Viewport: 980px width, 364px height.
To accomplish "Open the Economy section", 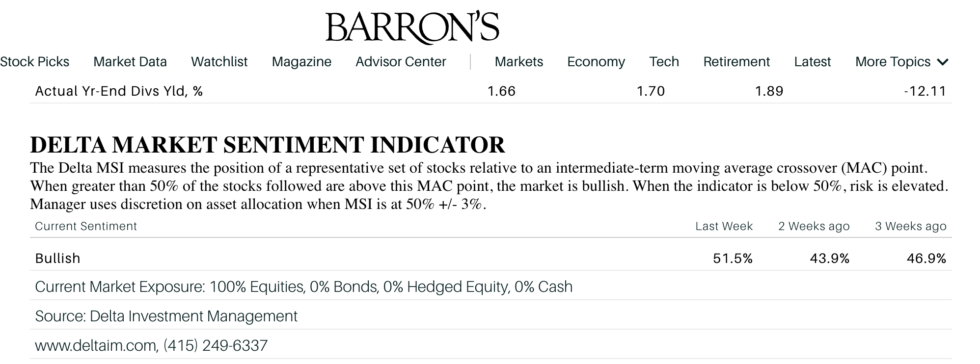I will [x=596, y=62].
